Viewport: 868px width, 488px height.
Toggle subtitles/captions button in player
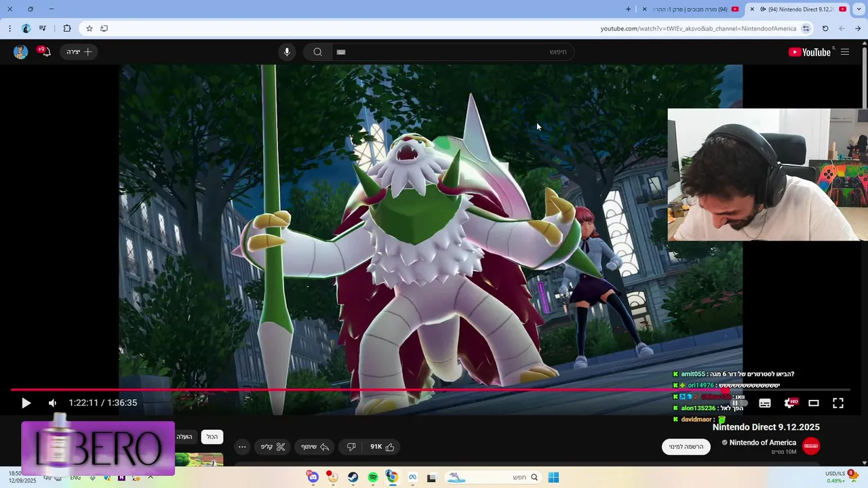(765, 403)
